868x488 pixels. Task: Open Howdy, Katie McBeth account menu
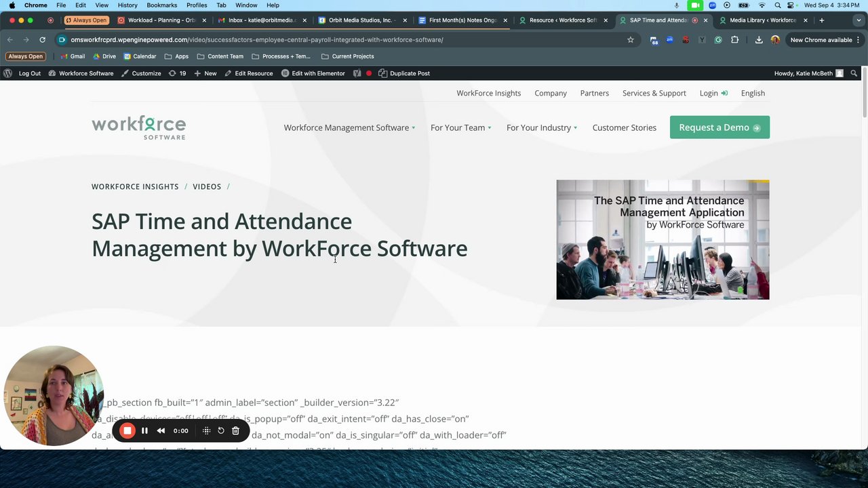coord(809,73)
